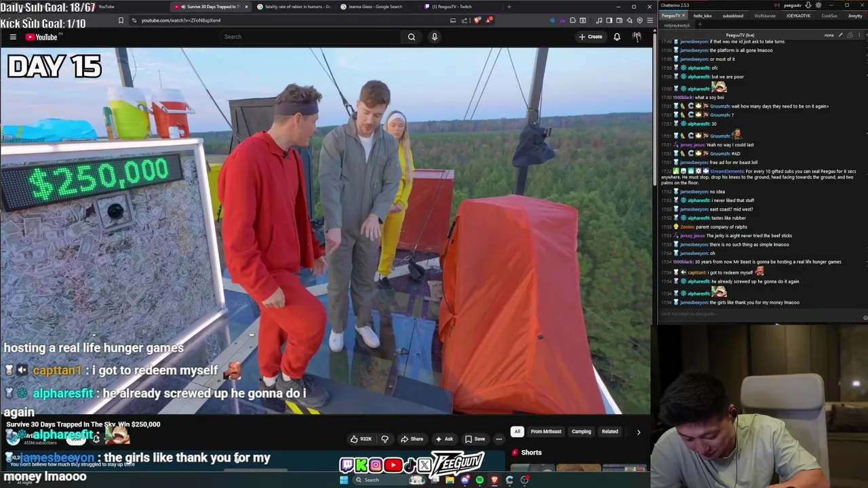
Task: Start voice search with microphone icon
Action: [x=435, y=37]
